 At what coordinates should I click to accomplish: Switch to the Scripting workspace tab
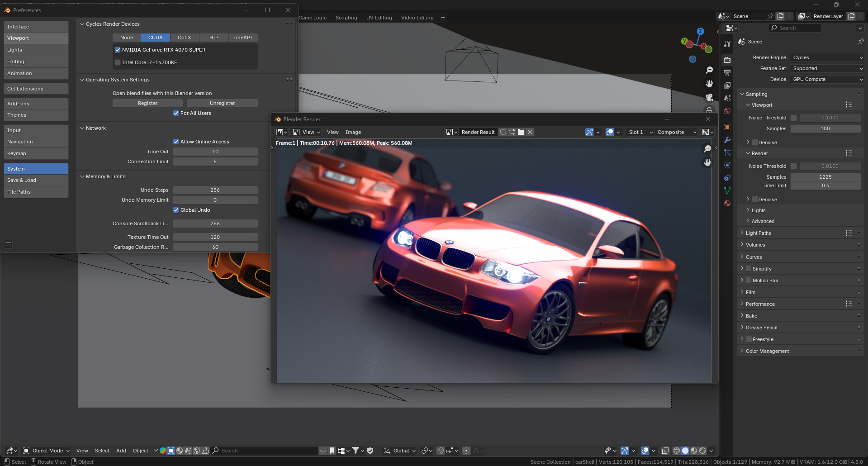click(346, 18)
